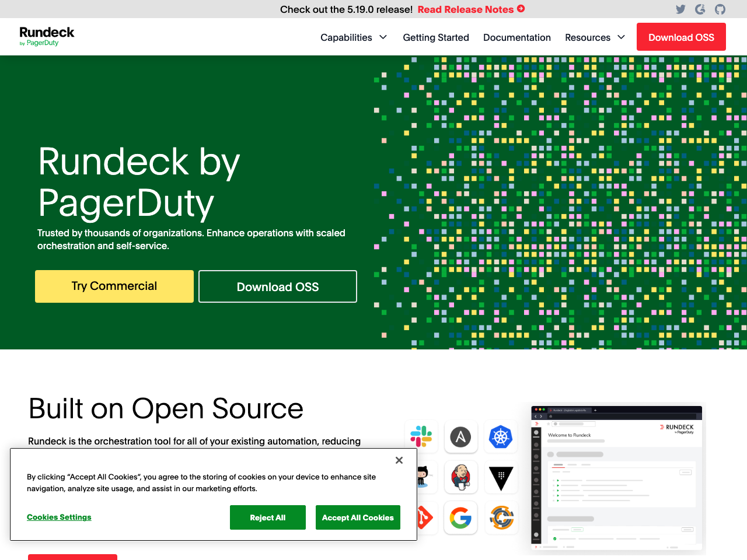Click the orange circular automation integration icon
The width and height of the screenshot is (747, 560).
(x=501, y=517)
